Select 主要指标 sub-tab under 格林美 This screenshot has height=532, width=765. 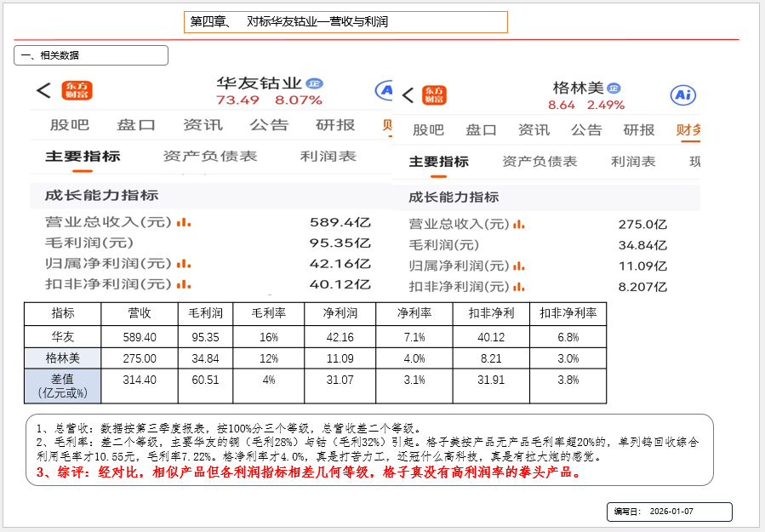pos(438,162)
